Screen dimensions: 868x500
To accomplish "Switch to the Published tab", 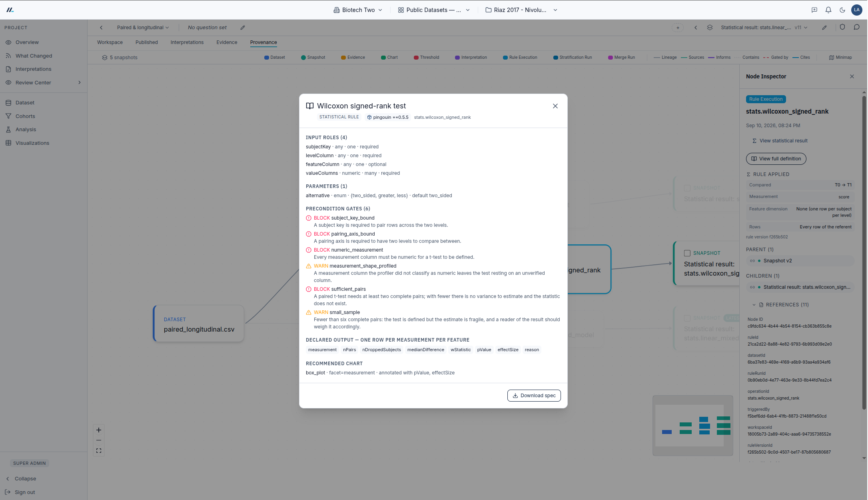I will coord(147,42).
